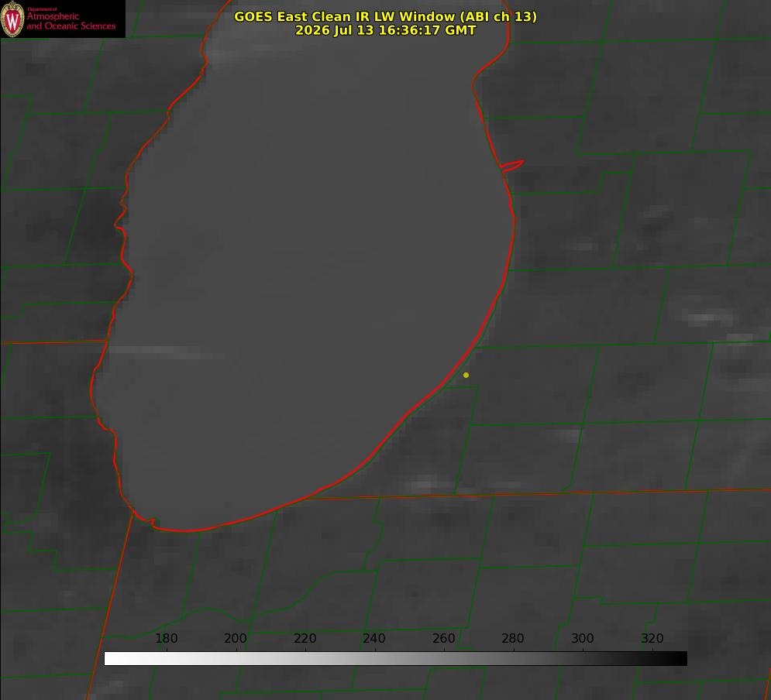This screenshot has height=700, width=771.
Task: Click the 200 colorbar tick label
Action: 235,638
